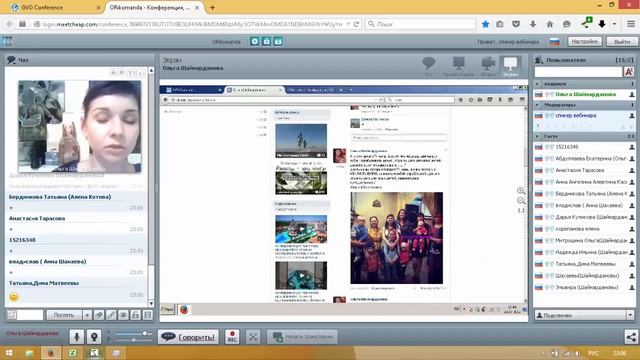The height and width of the screenshot is (360, 640).
Task: Click the presenter webcam video thumbnail
Action: [80, 126]
